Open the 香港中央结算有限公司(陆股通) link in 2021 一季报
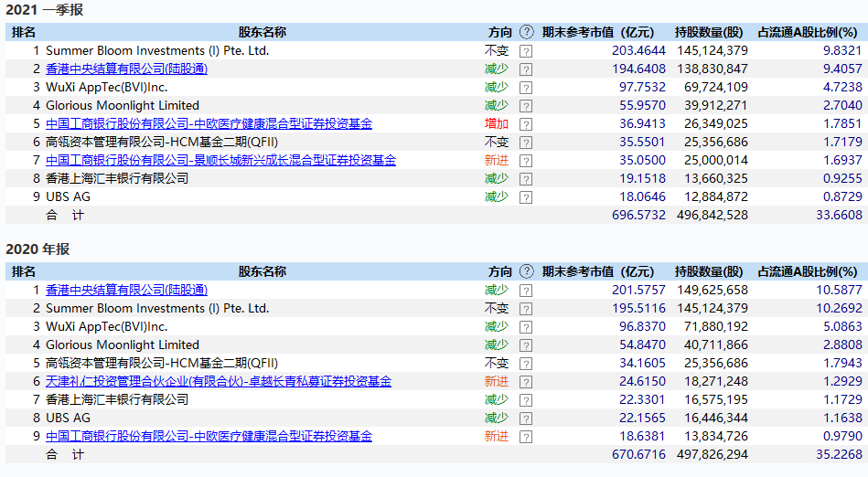 [x=126, y=69]
